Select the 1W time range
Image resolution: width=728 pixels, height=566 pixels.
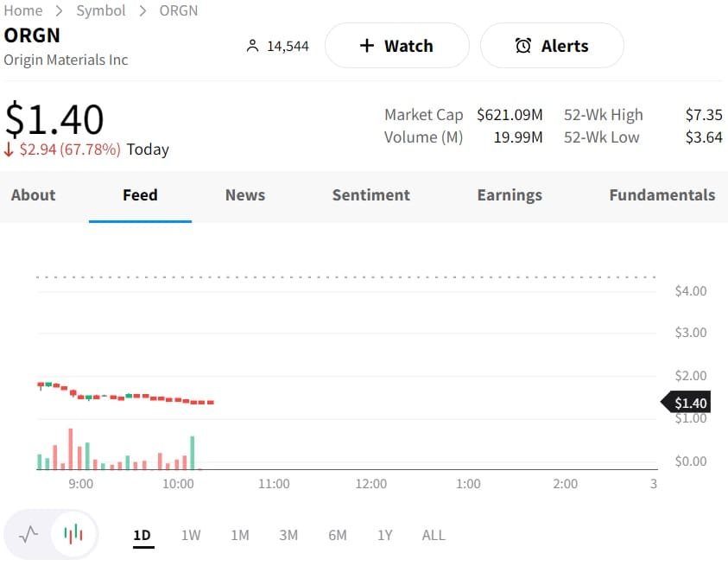(x=191, y=535)
